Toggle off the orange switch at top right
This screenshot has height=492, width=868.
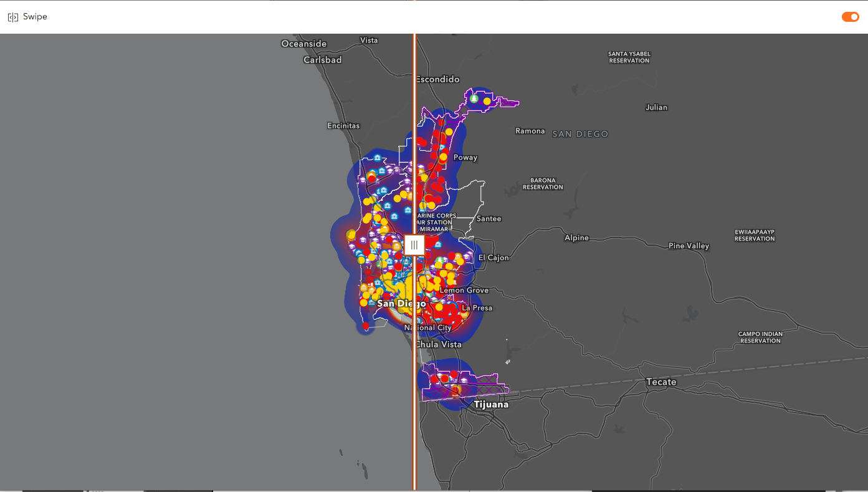point(850,17)
